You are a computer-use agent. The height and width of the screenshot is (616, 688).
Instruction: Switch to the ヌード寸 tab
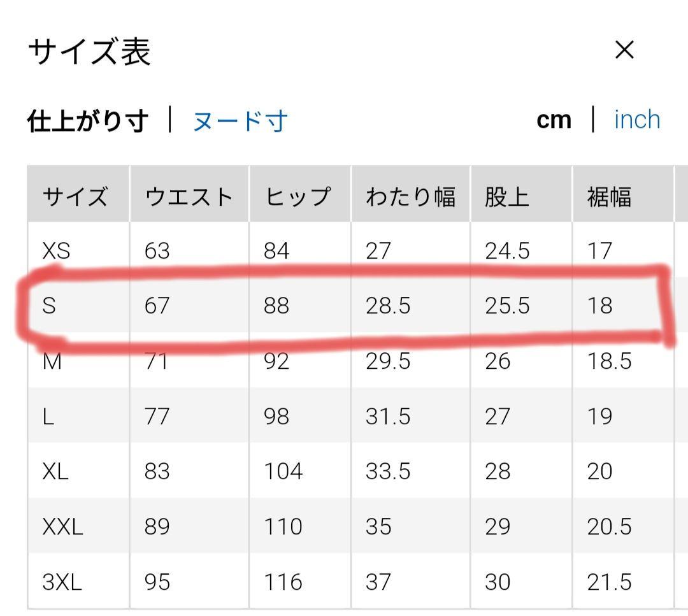coord(240,120)
